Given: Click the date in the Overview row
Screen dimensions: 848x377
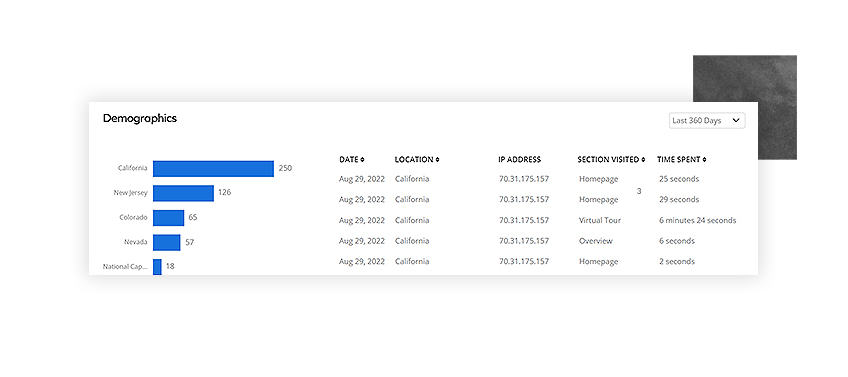Looking at the screenshot, I should pyautogui.click(x=362, y=241).
